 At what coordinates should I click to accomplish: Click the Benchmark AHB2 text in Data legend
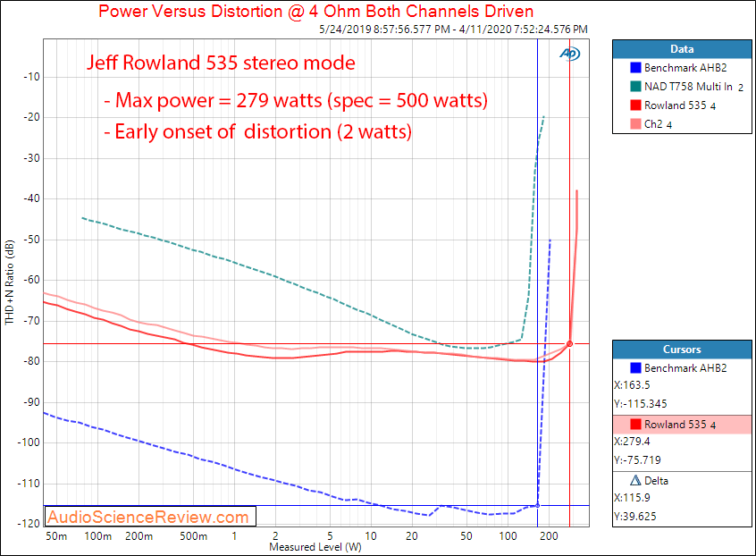coord(685,68)
